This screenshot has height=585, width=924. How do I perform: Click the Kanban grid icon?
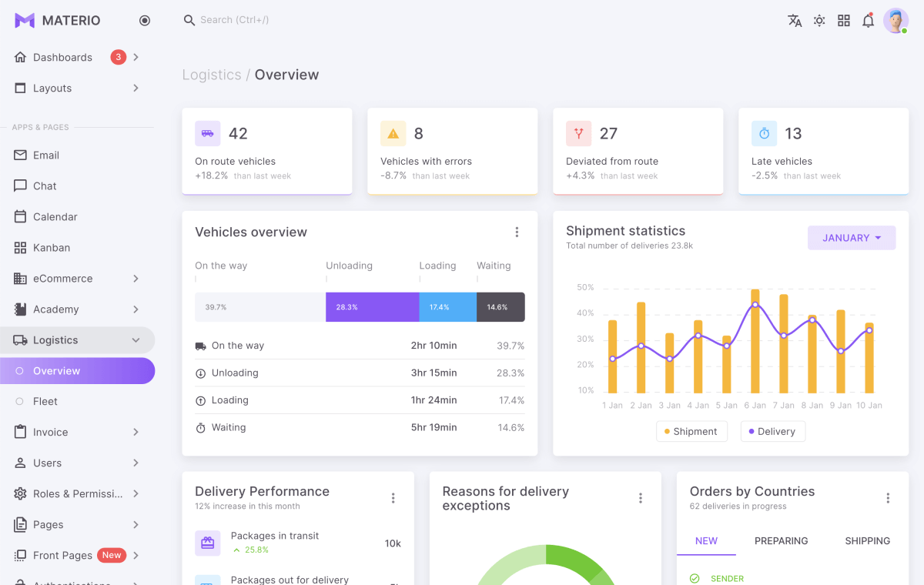[20, 247]
